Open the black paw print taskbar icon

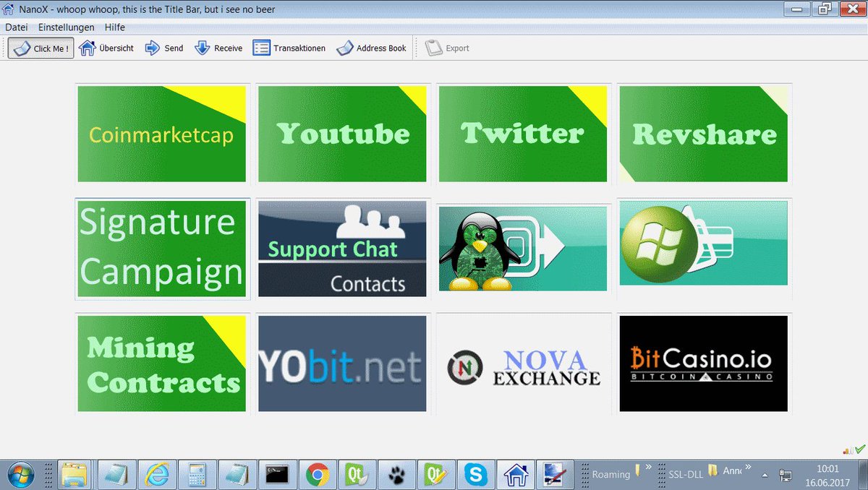396,475
